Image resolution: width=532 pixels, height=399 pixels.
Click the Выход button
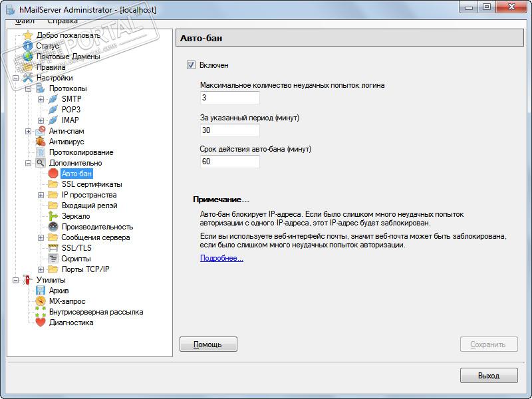489,376
